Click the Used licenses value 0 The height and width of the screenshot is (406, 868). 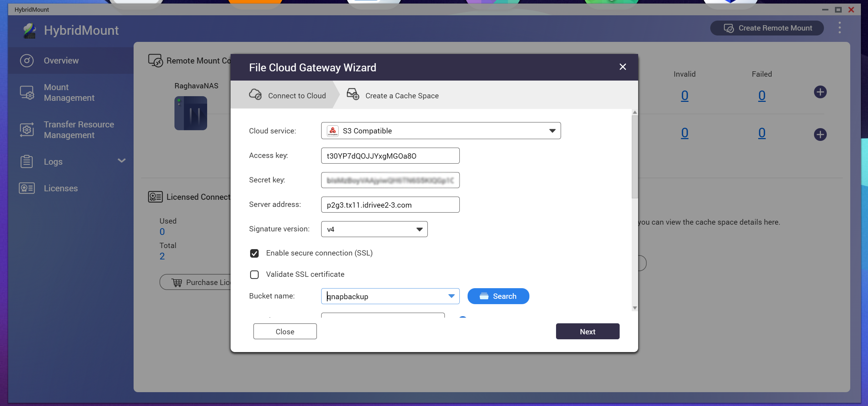click(x=162, y=232)
